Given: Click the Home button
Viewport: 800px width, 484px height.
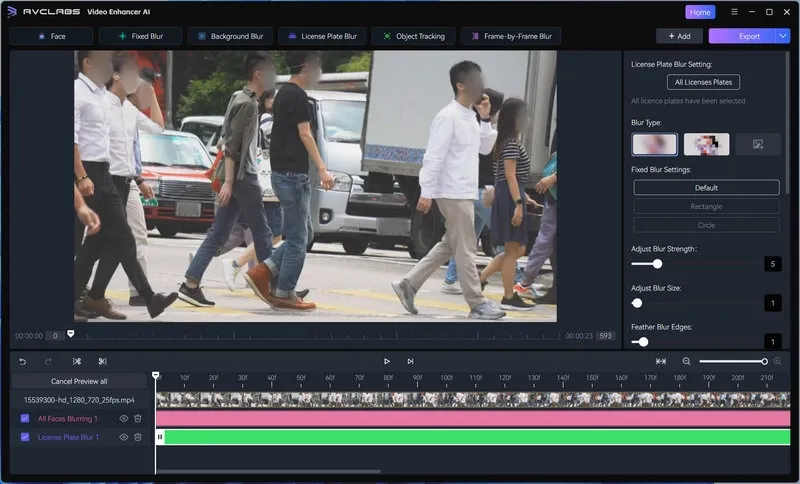Looking at the screenshot, I should [700, 12].
